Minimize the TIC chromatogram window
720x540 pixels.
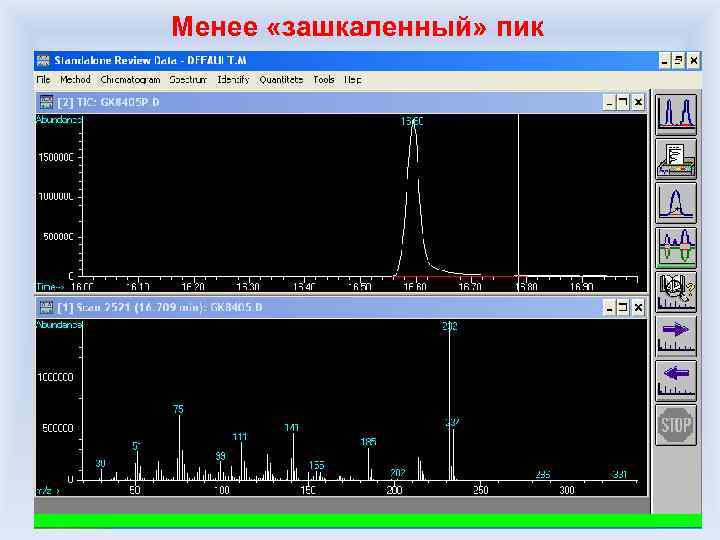click(x=609, y=102)
